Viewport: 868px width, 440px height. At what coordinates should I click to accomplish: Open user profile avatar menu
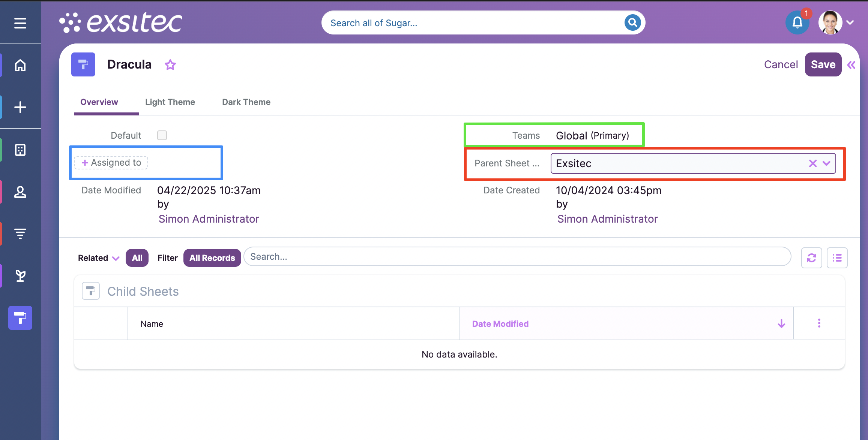pos(830,22)
